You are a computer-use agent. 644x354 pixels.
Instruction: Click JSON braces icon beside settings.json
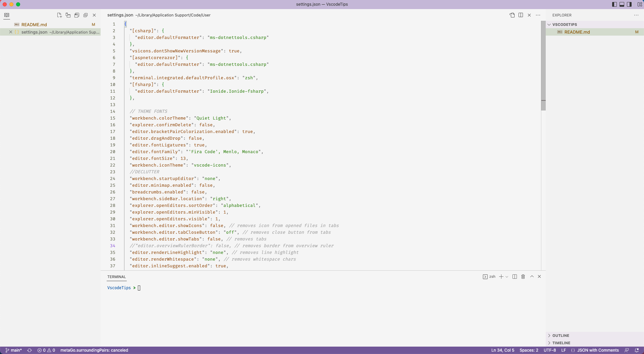pos(17,32)
